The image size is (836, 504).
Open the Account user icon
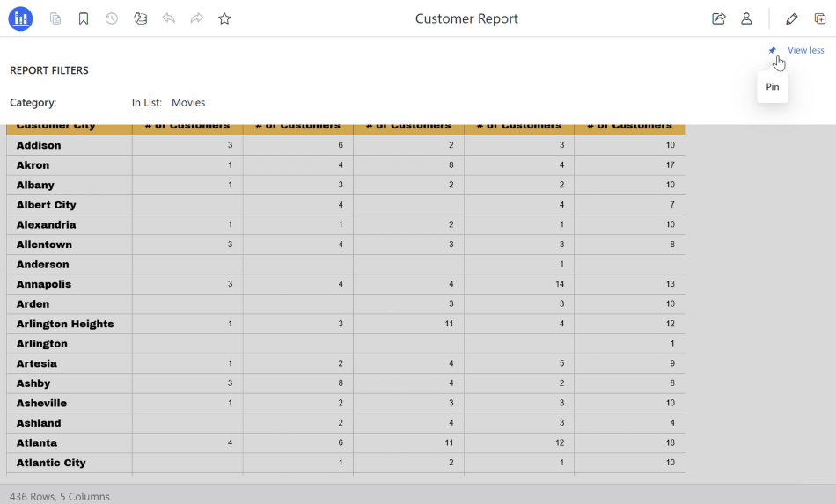pyautogui.click(x=746, y=18)
